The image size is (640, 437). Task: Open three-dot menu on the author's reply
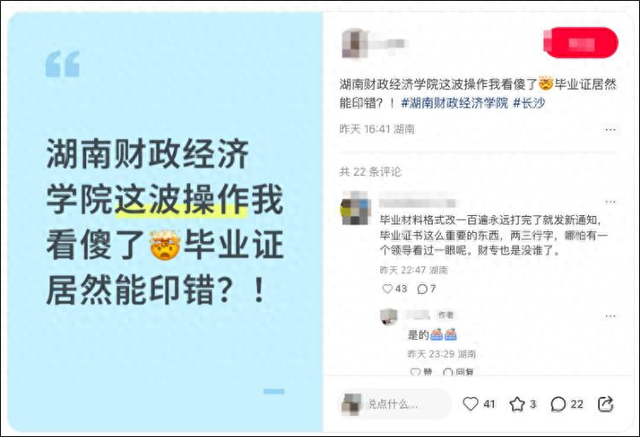[610, 316]
